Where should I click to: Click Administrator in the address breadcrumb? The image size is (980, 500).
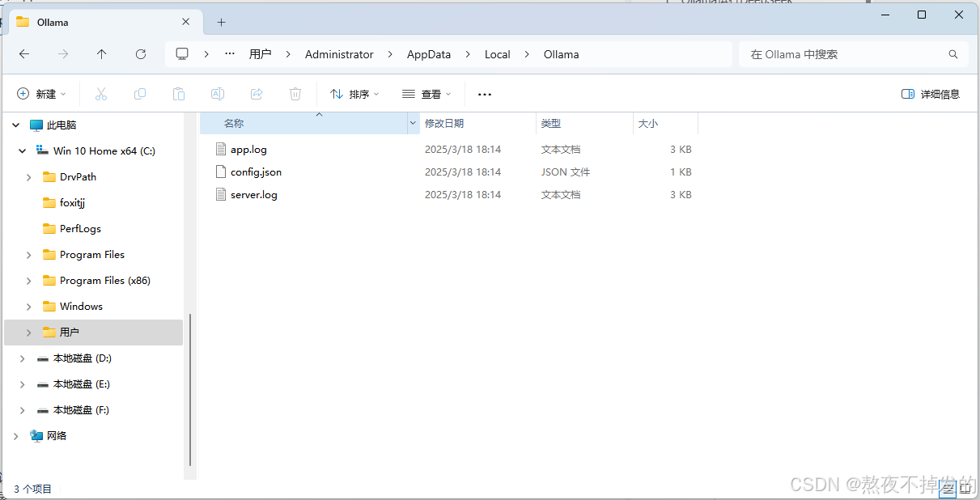point(339,54)
